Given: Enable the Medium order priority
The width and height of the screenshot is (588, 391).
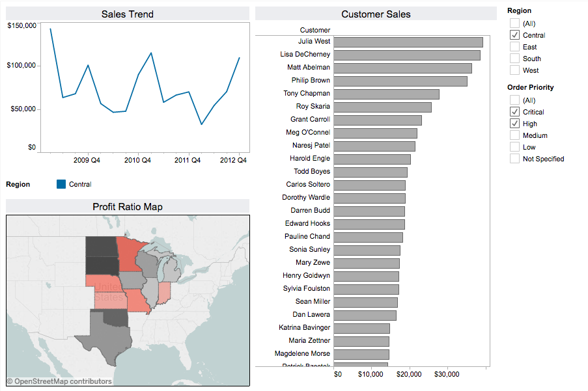Looking at the screenshot, I should (514, 135).
